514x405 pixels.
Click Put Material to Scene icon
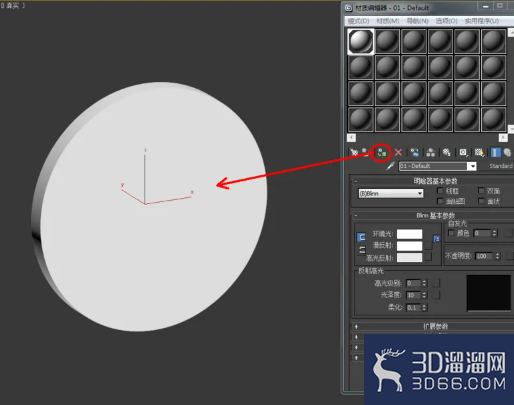pyautogui.click(x=366, y=153)
